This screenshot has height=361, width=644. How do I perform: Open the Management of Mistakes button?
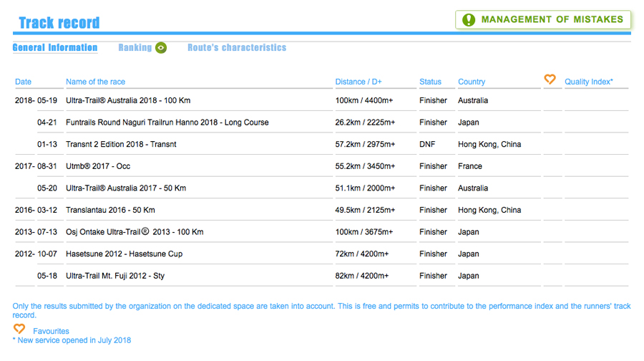[x=543, y=20]
